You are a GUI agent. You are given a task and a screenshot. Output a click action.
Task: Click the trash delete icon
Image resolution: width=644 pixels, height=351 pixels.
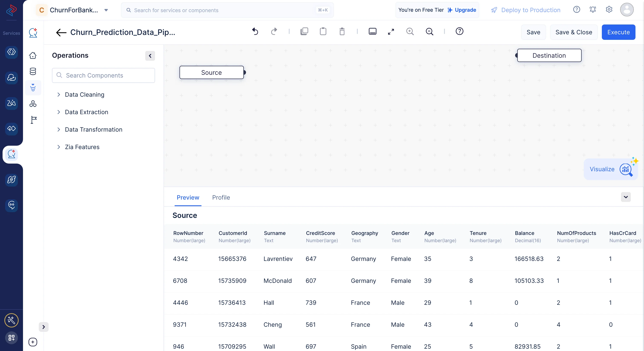tap(342, 32)
